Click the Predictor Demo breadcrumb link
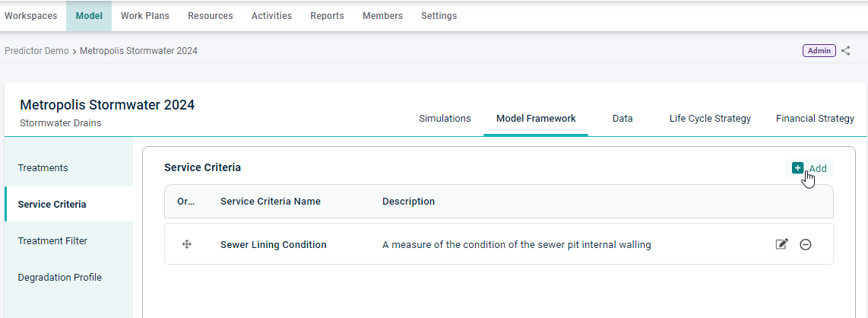This screenshot has height=318, width=868. tap(36, 51)
